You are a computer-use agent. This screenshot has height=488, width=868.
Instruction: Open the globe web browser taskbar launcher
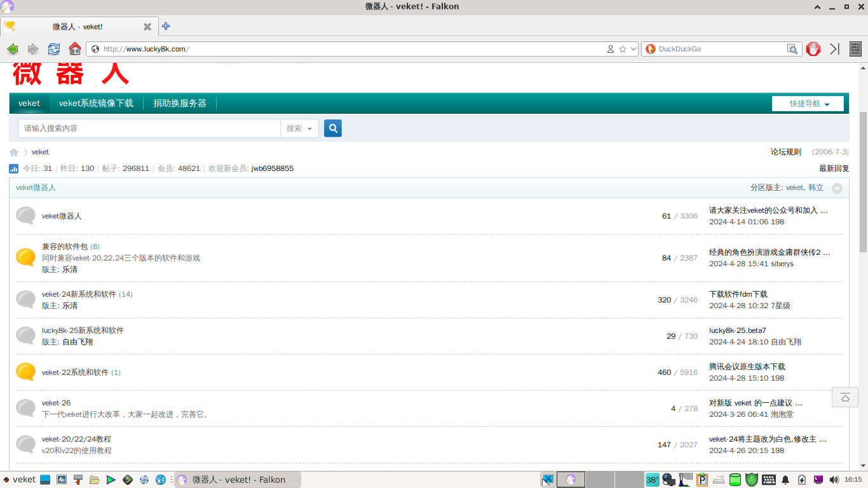pyautogui.click(x=161, y=480)
